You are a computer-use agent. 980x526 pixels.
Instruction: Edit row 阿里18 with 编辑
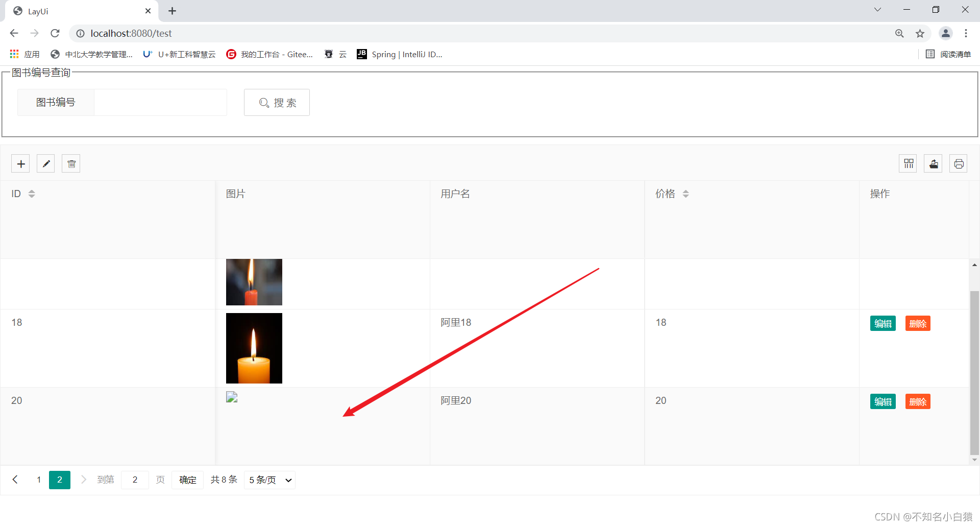point(883,323)
